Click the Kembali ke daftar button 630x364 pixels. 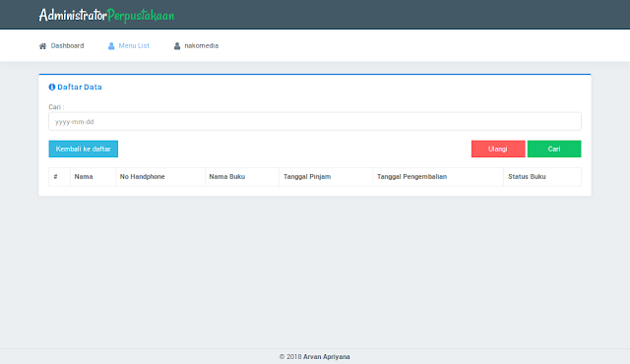pyautogui.click(x=83, y=149)
